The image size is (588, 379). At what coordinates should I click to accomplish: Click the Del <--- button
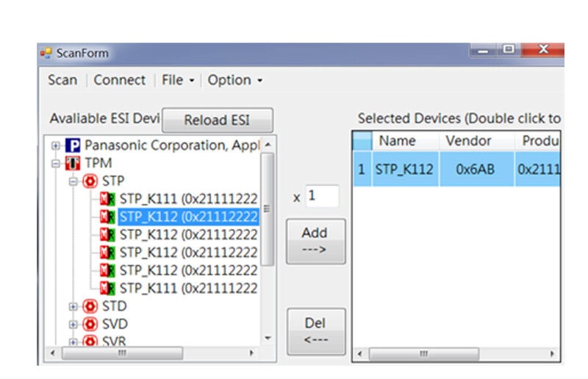316,331
